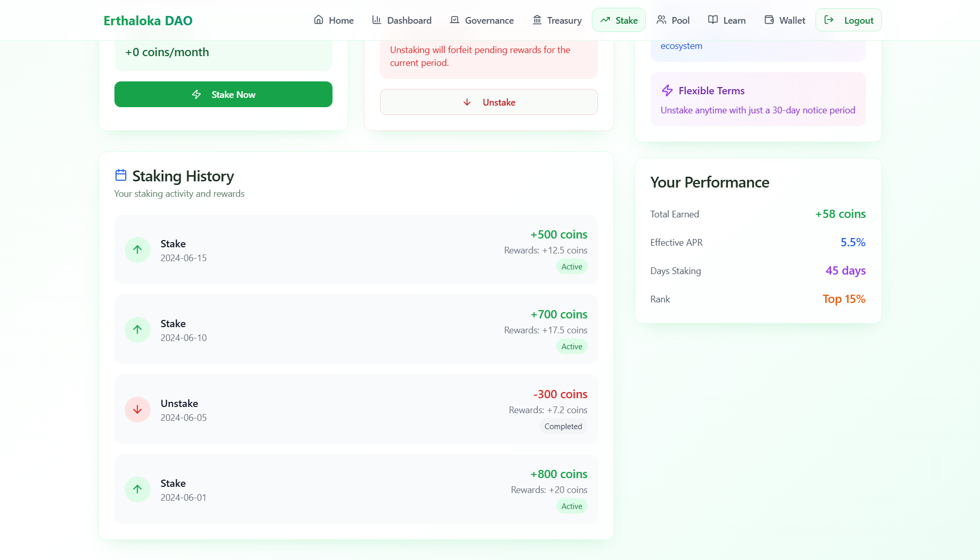
Task: Click the green Stake Now button
Action: (x=223, y=94)
